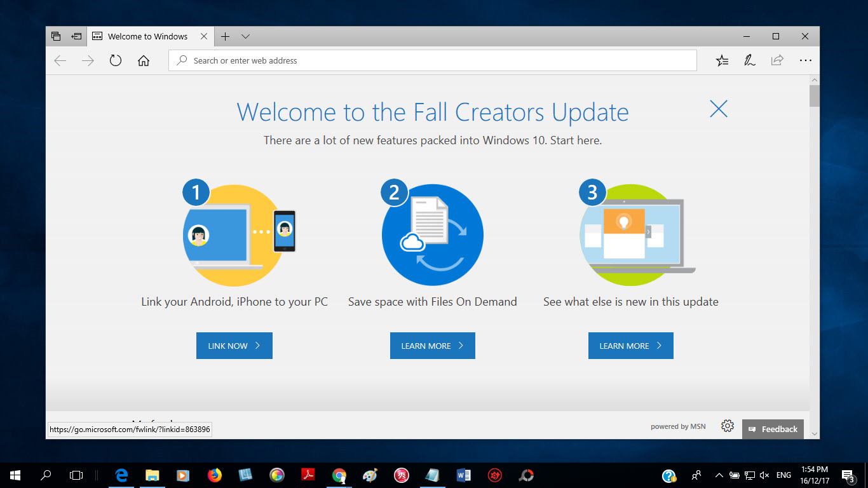Go to the home page
Image resolution: width=868 pixels, height=488 pixels.
(x=144, y=60)
